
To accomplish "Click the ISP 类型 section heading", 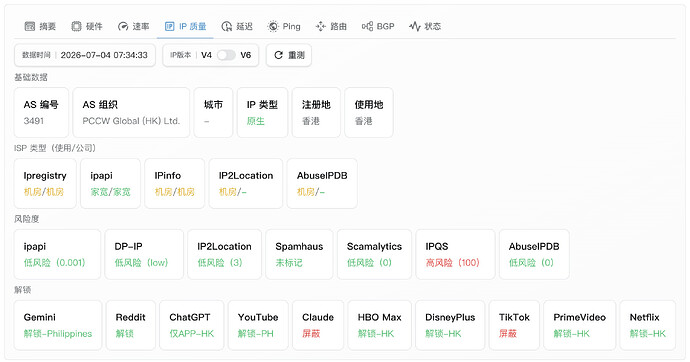I will [x=55, y=148].
